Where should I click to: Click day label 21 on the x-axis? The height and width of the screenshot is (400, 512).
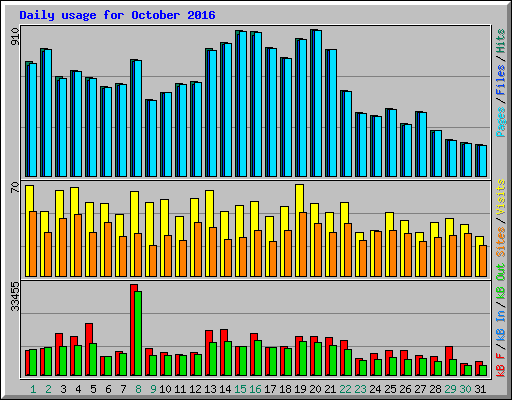click(330, 389)
